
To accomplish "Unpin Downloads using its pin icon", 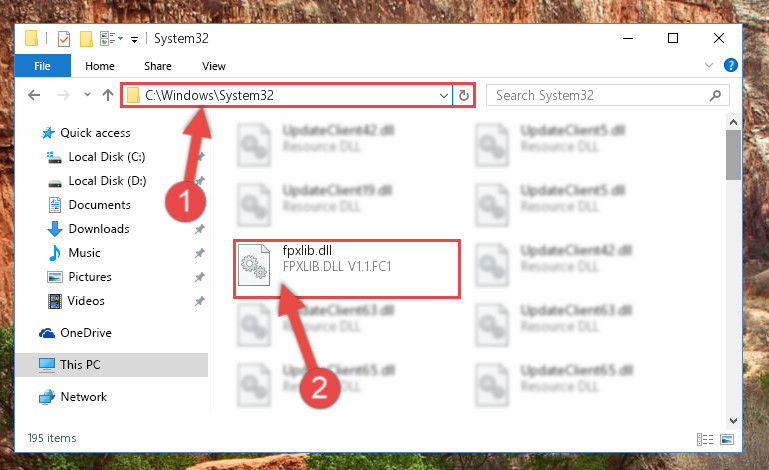I will tap(200, 229).
